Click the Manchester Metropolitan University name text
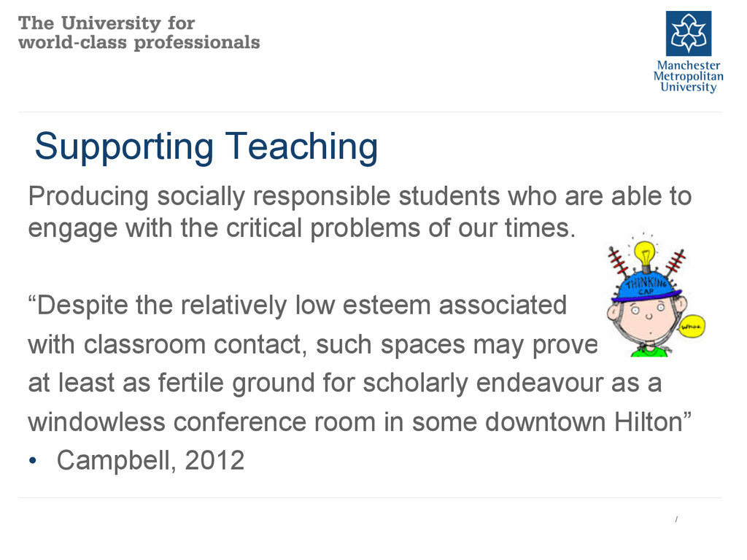 [689, 76]
